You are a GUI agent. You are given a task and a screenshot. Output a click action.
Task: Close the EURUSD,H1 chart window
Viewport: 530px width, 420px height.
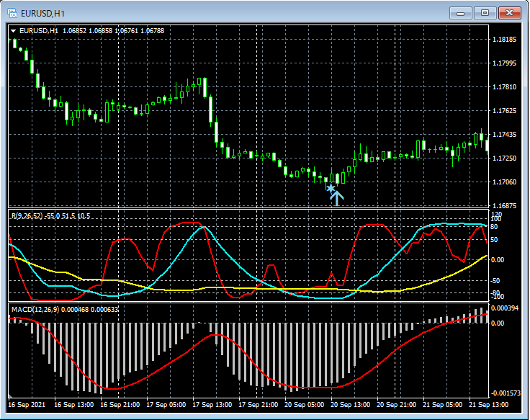[x=508, y=13]
